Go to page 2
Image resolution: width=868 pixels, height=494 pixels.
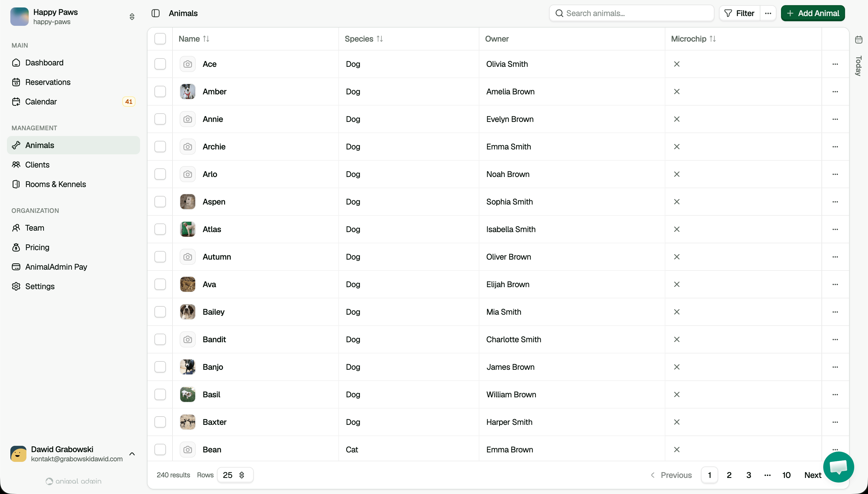(729, 475)
